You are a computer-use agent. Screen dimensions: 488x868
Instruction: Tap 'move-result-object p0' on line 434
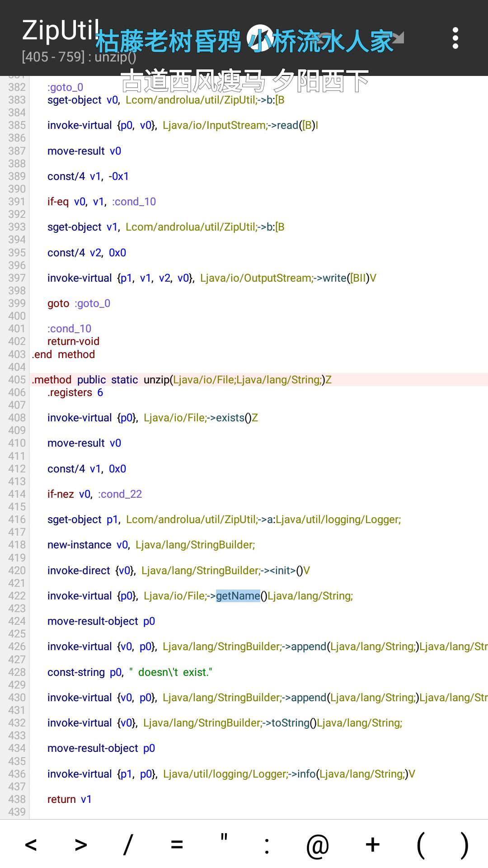pos(101,748)
